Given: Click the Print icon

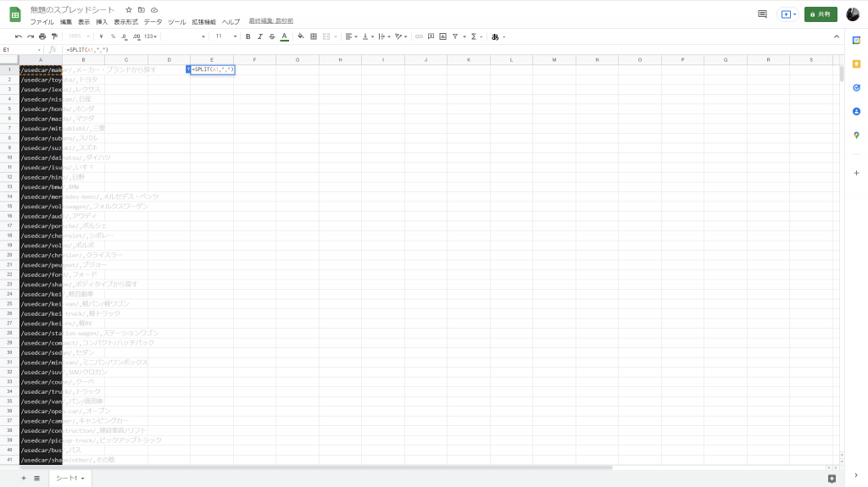Looking at the screenshot, I should point(42,36).
